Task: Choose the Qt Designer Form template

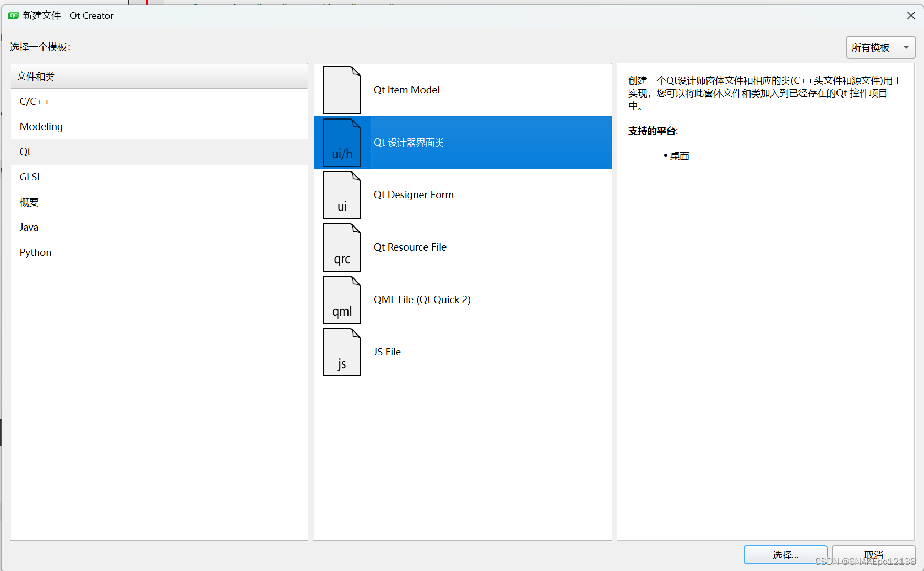Action: tap(462, 195)
